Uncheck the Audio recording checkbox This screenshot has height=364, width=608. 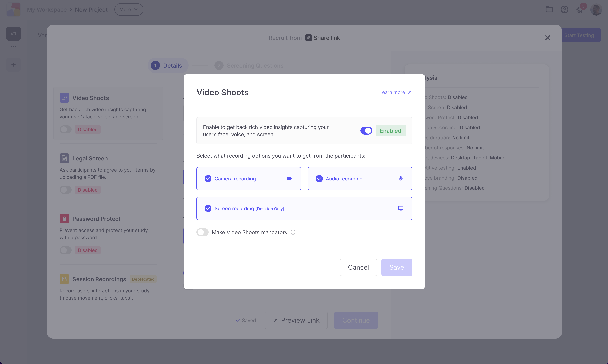319,179
